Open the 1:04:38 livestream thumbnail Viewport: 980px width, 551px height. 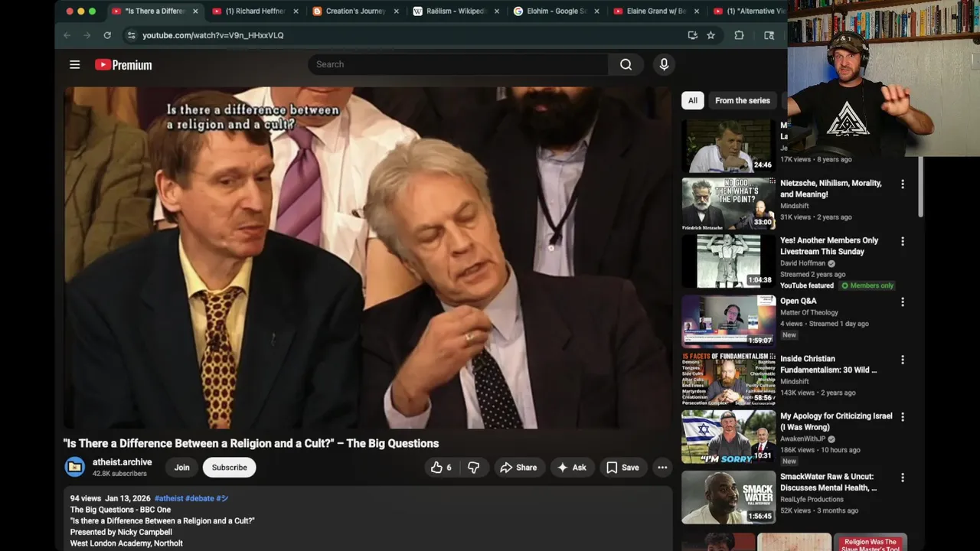point(728,261)
